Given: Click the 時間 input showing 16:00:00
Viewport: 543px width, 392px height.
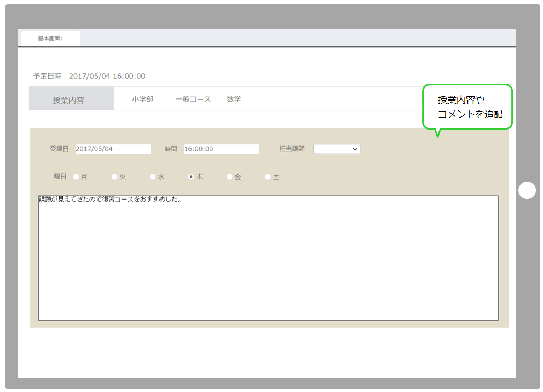Looking at the screenshot, I should [221, 149].
